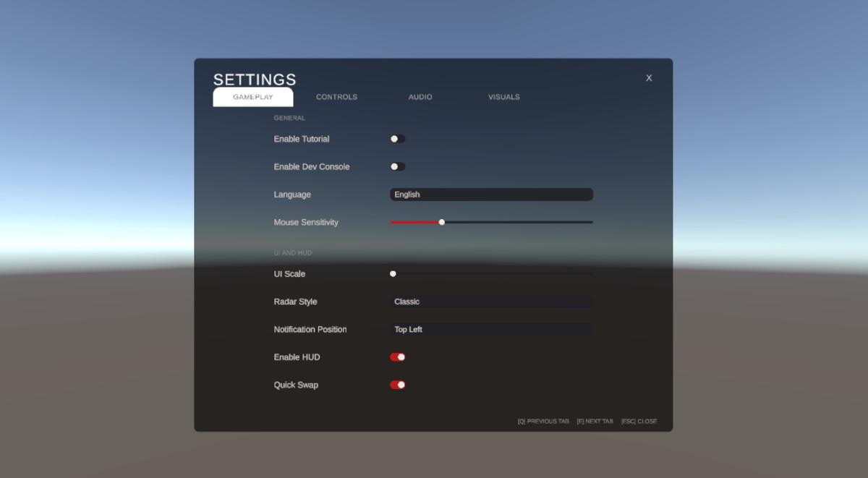Click the SETTINGS title
Image resolution: width=868 pixels, height=478 pixels.
255,80
